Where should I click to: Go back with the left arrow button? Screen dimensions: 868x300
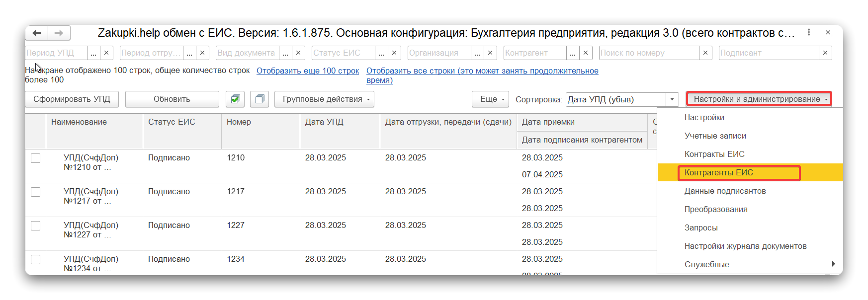click(37, 33)
